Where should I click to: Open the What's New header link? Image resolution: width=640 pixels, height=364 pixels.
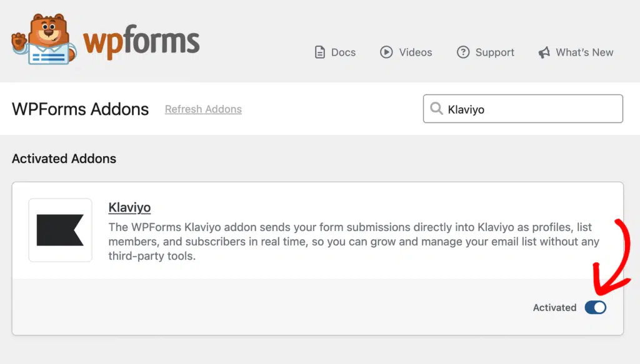tap(576, 52)
